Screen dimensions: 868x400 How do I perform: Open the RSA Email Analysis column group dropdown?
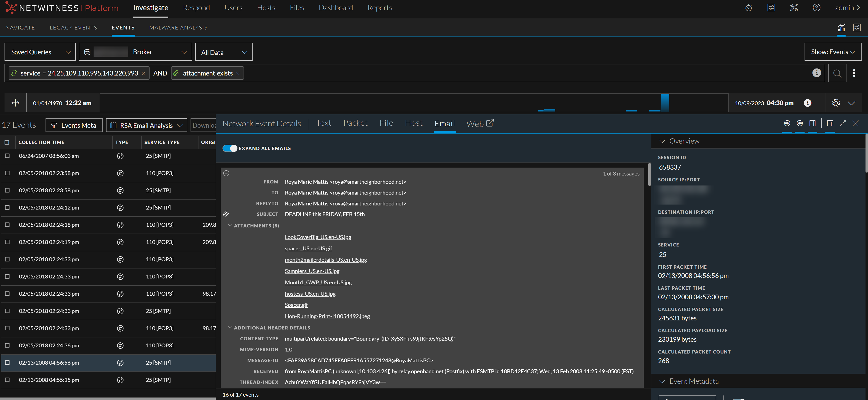coord(146,125)
